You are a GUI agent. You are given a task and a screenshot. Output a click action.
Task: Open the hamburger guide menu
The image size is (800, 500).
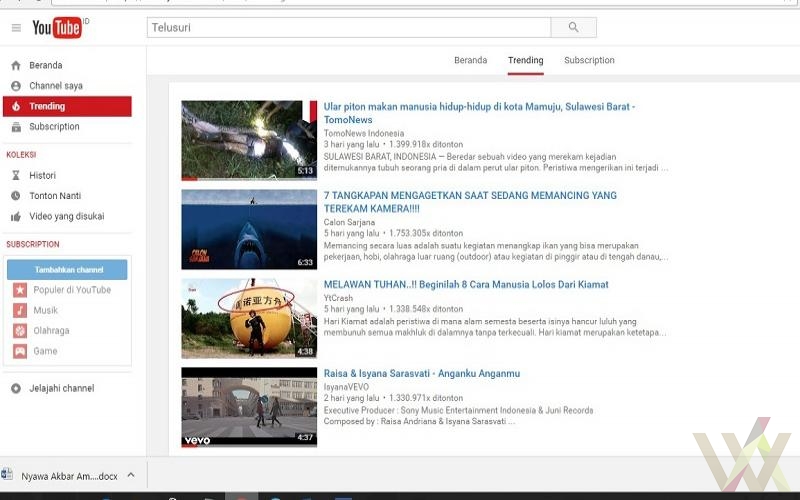click(x=16, y=28)
